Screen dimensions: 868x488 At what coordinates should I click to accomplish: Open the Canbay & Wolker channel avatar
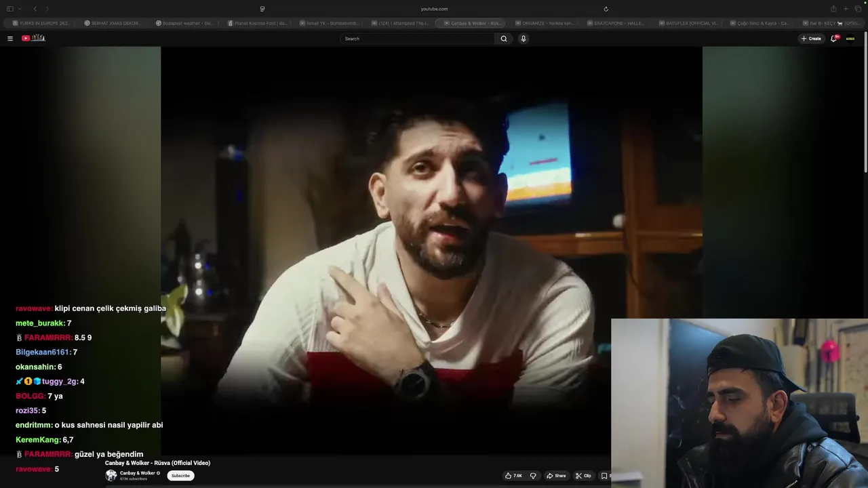111,475
